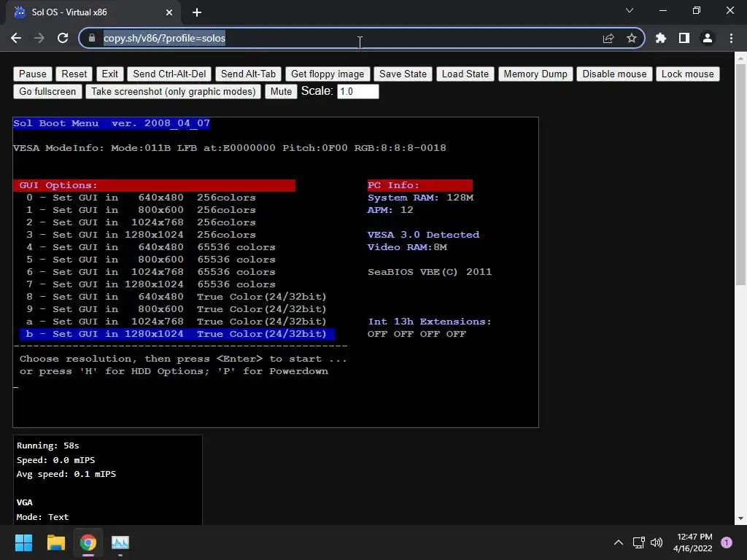Click option 4 640x480 65536 colors

pyautogui.click(x=150, y=247)
